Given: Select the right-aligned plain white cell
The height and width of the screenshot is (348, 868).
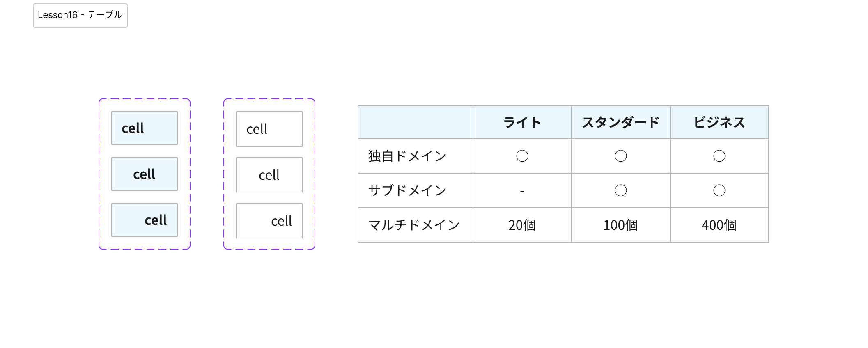Looking at the screenshot, I should pyautogui.click(x=269, y=221).
